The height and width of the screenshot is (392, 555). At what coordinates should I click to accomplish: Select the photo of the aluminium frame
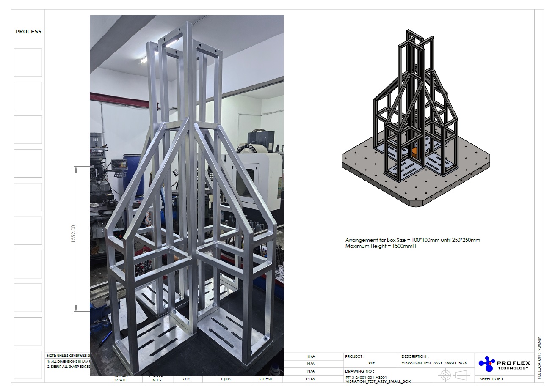[x=187, y=195]
